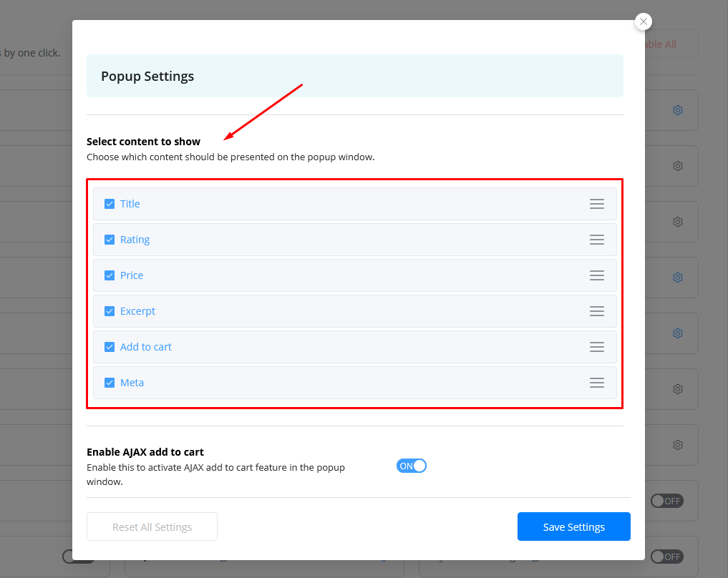The height and width of the screenshot is (578, 728).
Task: Untick the Price checkbox
Action: [x=110, y=275]
